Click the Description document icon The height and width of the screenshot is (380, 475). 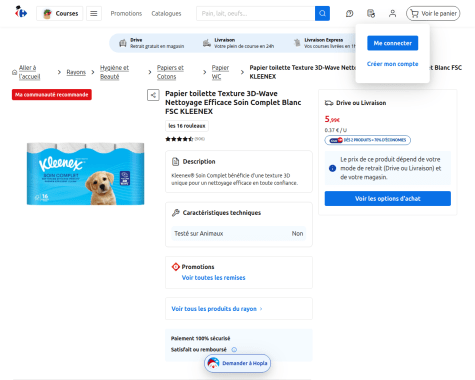point(175,162)
